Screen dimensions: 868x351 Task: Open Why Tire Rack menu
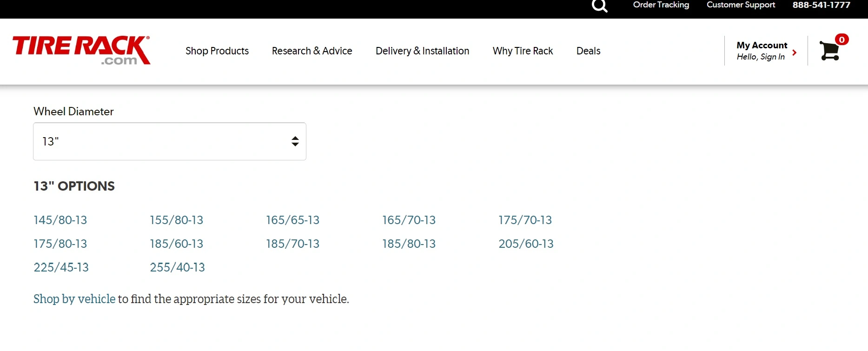click(x=523, y=51)
